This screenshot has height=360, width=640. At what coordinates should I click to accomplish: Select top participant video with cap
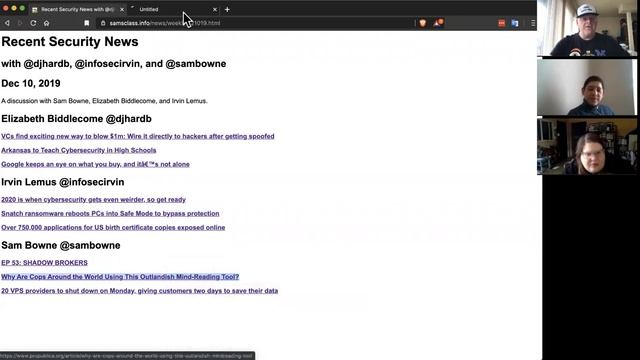(587, 28)
